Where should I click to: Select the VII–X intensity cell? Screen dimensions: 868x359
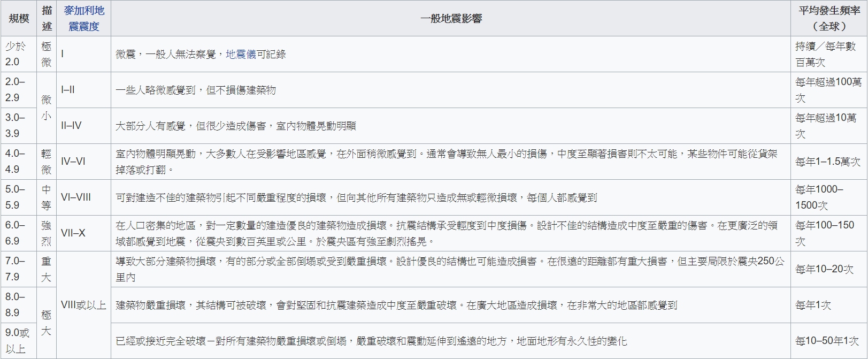[84, 233]
